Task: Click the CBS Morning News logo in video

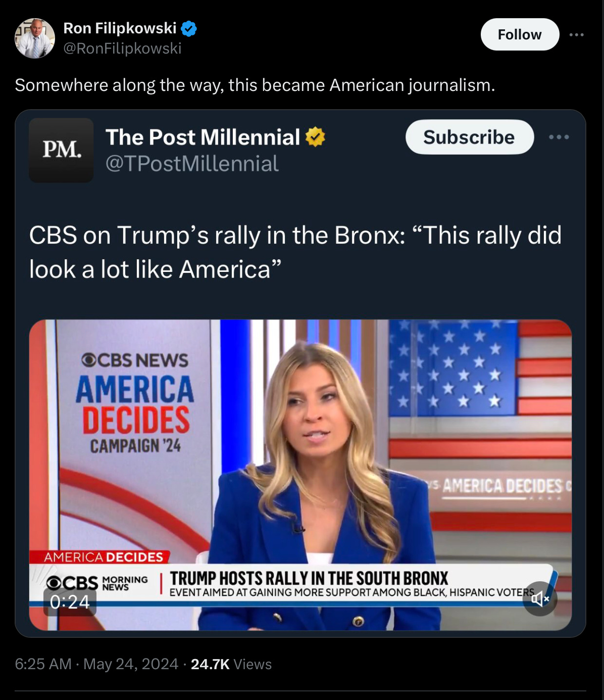Action: 97,583
